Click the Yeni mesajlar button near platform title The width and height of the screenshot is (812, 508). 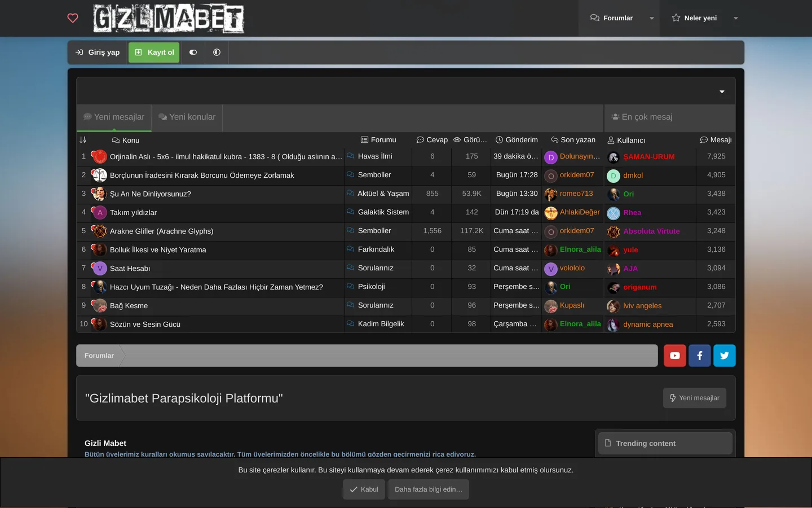click(x=695, y=398)
